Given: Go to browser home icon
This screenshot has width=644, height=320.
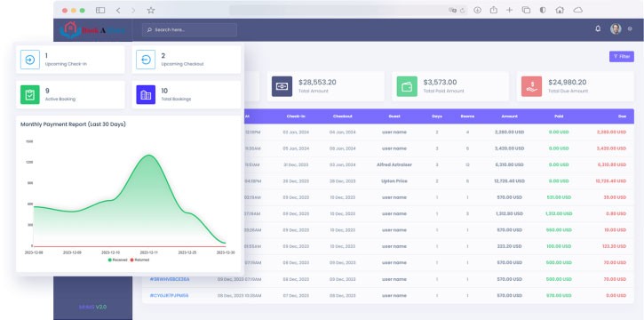Looking at the screenshot, I should (x=560, y=11).
